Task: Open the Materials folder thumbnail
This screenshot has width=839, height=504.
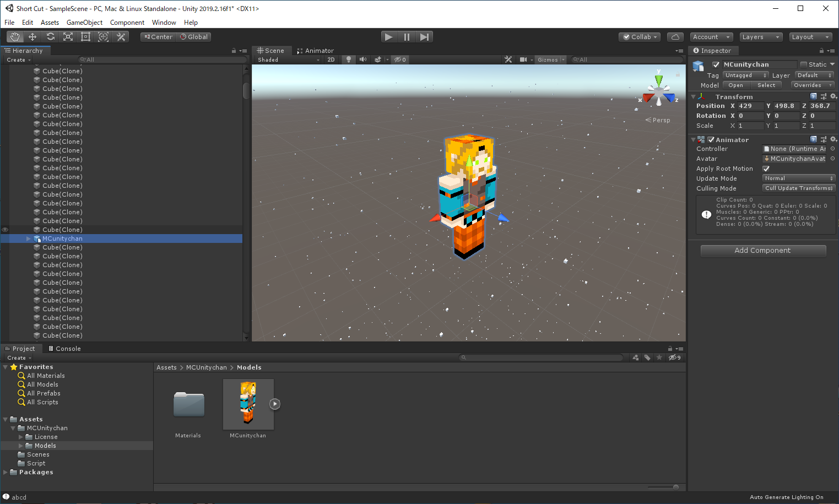Action: [x=188, y=405]
